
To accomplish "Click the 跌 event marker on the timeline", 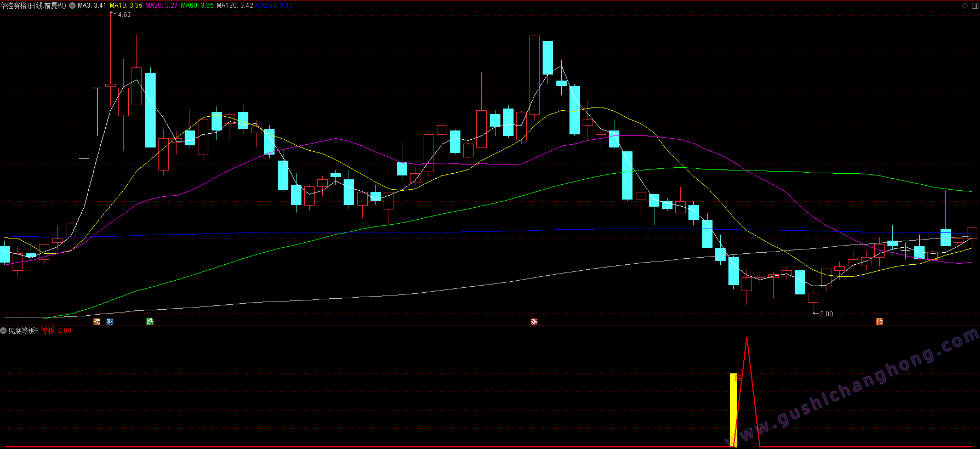I will tap(150, 322).
